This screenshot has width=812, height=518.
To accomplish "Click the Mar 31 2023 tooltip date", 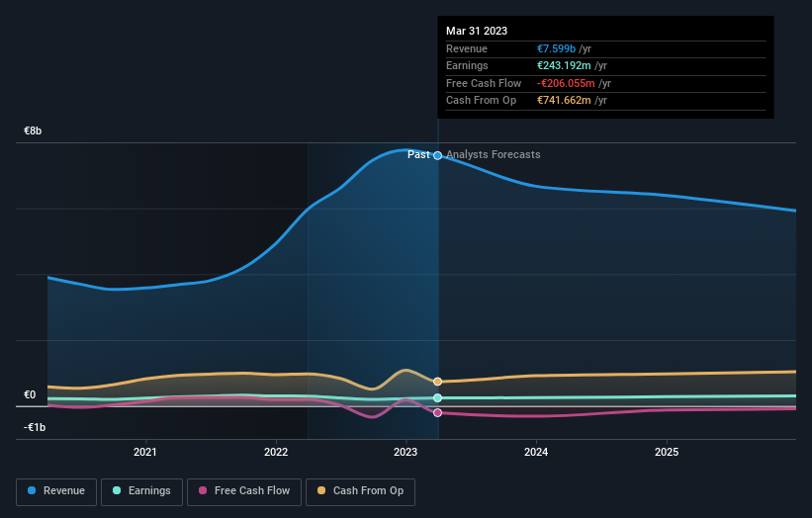I will point(477,31).
